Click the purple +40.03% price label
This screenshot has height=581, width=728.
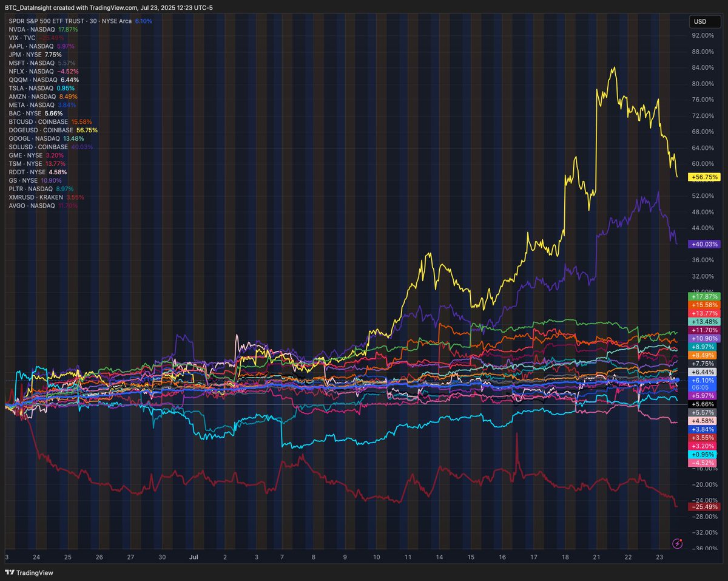click(x=703, y=244)
